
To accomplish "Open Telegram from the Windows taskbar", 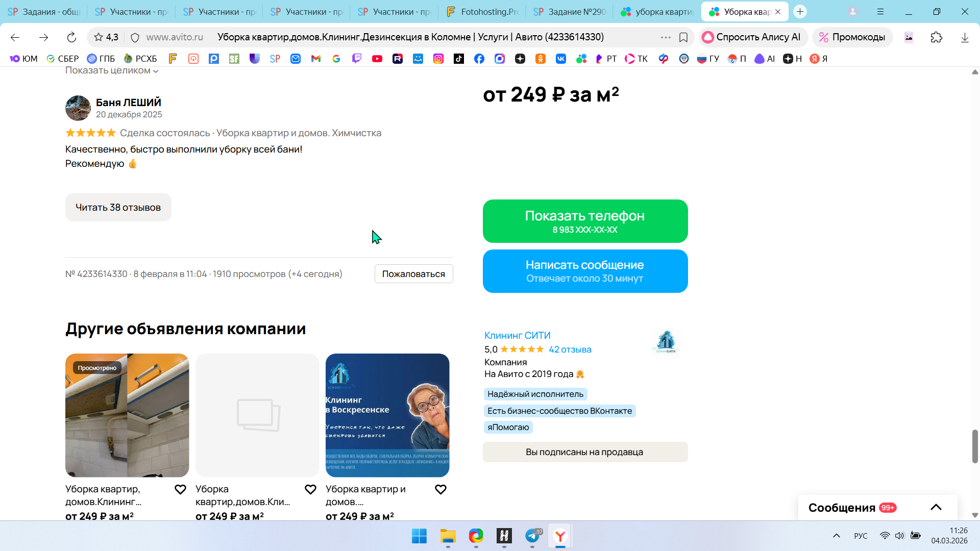I will tap(532, 536).
